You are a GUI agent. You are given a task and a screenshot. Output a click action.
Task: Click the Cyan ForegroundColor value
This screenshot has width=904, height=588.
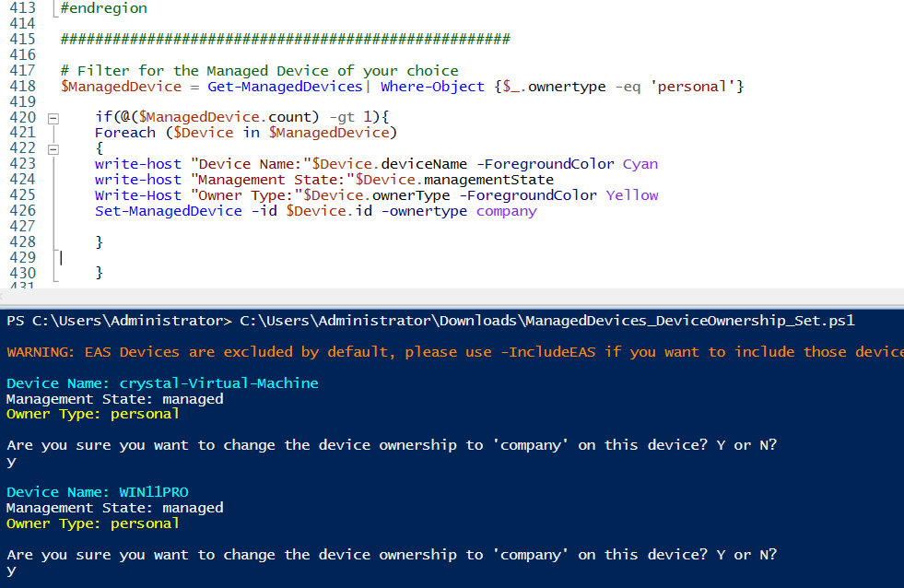point(640,163)
